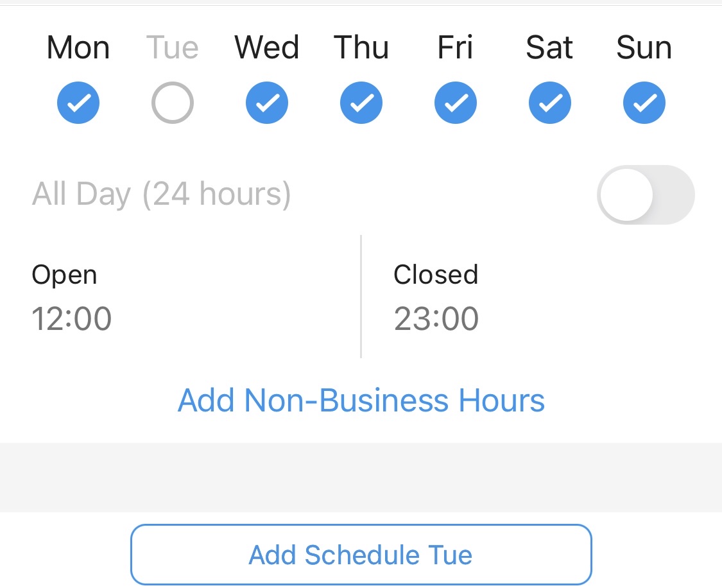Disable the Fri day toggle
Viewport: 722px width, 588px height.
456,102
